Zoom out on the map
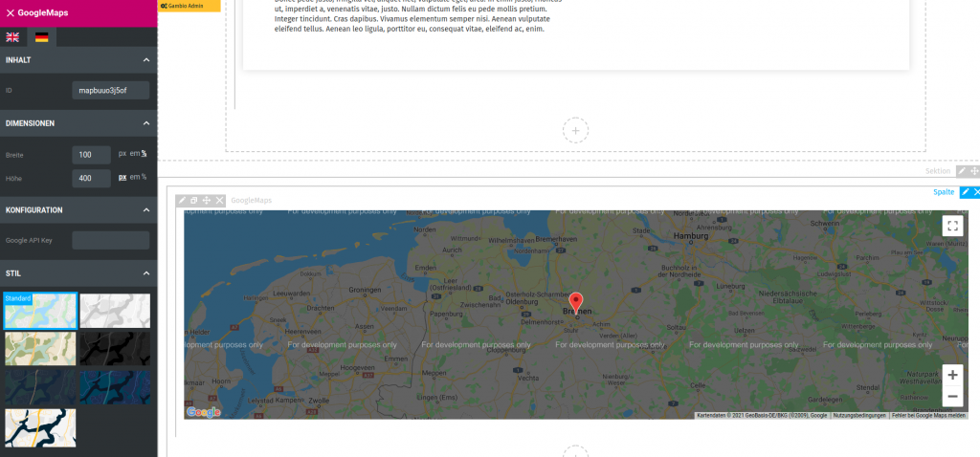The width and height of the screenshot is (980, 457). point(952,396)
